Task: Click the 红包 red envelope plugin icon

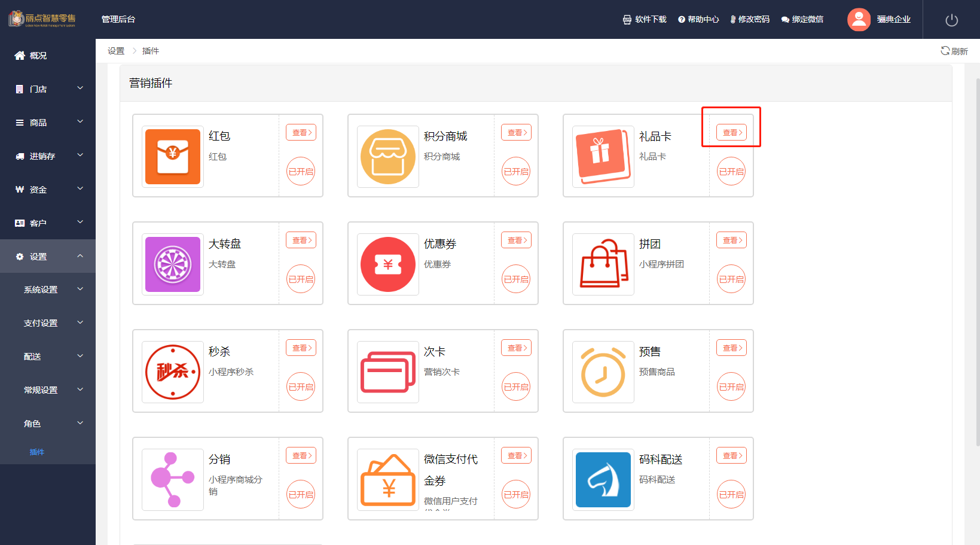Action: click(x=173, y=157)
